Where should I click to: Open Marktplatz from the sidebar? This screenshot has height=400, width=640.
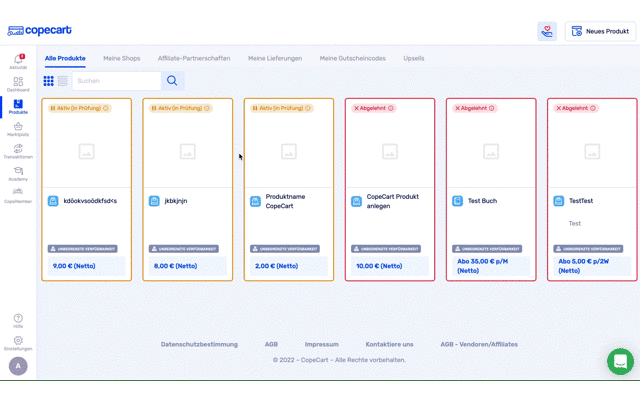pos(18,128)
